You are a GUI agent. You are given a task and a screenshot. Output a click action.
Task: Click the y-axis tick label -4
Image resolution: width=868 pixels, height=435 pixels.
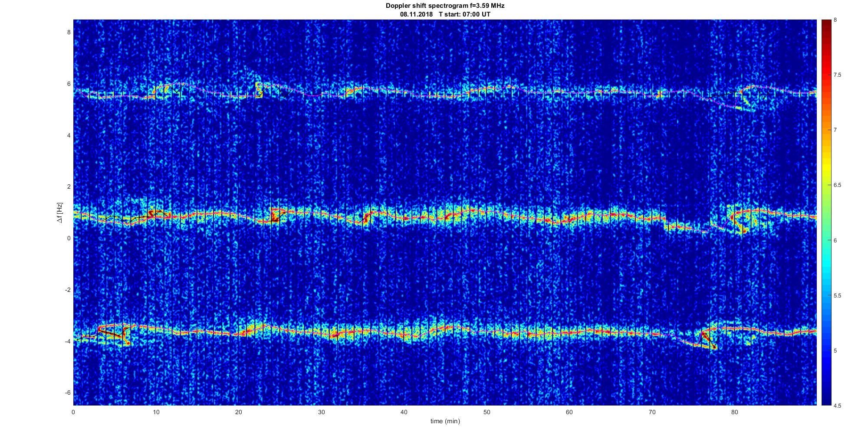tap(67, 341)
